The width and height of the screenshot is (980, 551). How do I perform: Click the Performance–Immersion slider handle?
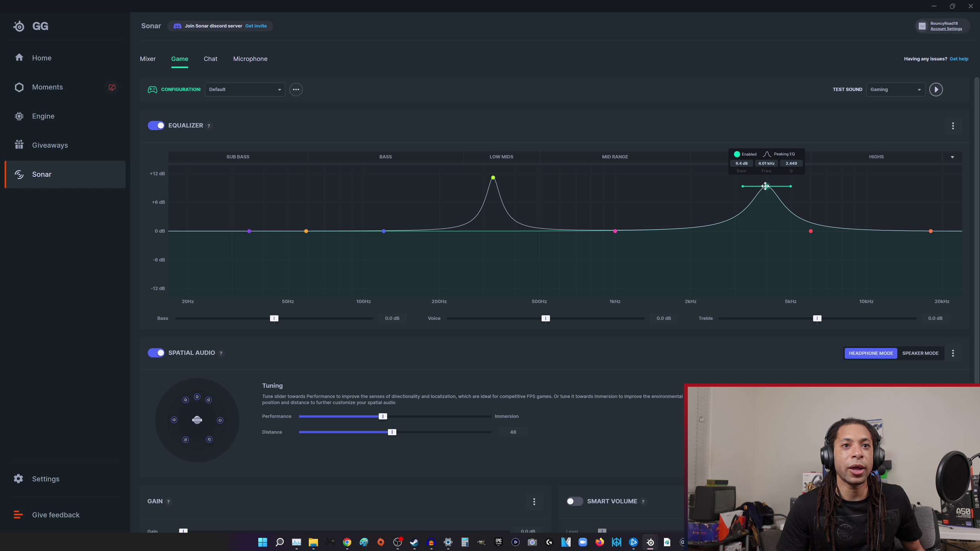[383, 417]
